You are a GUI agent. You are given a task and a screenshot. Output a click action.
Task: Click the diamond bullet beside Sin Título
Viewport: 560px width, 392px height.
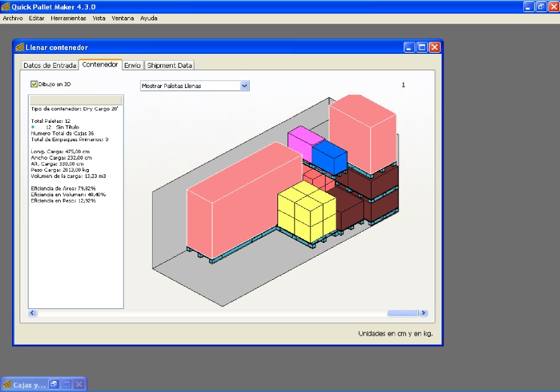(x=33, y=127)
